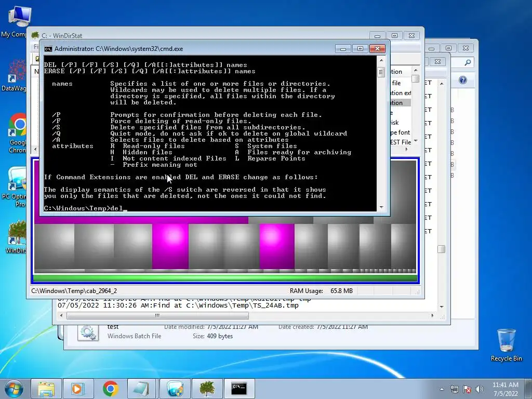This screenshot has height=399, width=532.
Task: Open Windows Explorer from the taskbar
Action: (x=46, y=389)
